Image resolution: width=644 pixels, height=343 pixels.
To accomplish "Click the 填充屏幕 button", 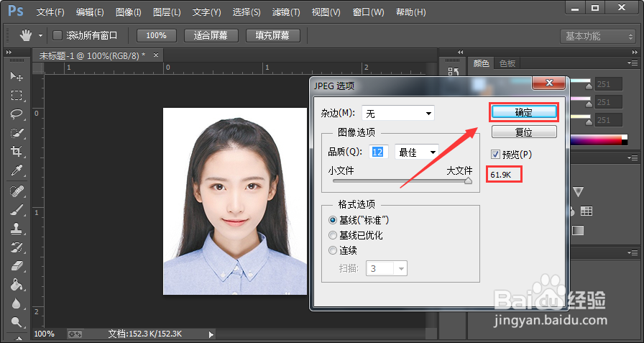I will pyautogui.click(x=272, y=36).
